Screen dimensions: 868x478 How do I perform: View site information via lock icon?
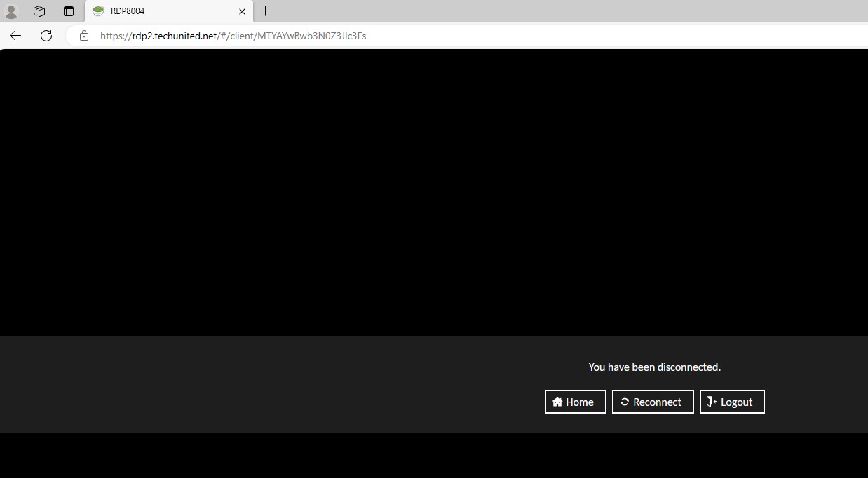(84, 36)
